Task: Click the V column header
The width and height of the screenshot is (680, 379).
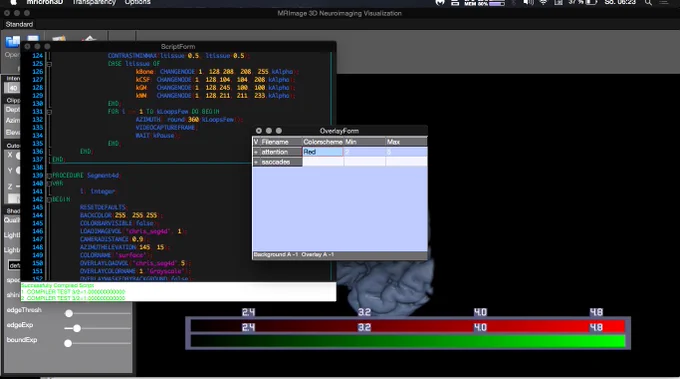Action: [256, 142]
